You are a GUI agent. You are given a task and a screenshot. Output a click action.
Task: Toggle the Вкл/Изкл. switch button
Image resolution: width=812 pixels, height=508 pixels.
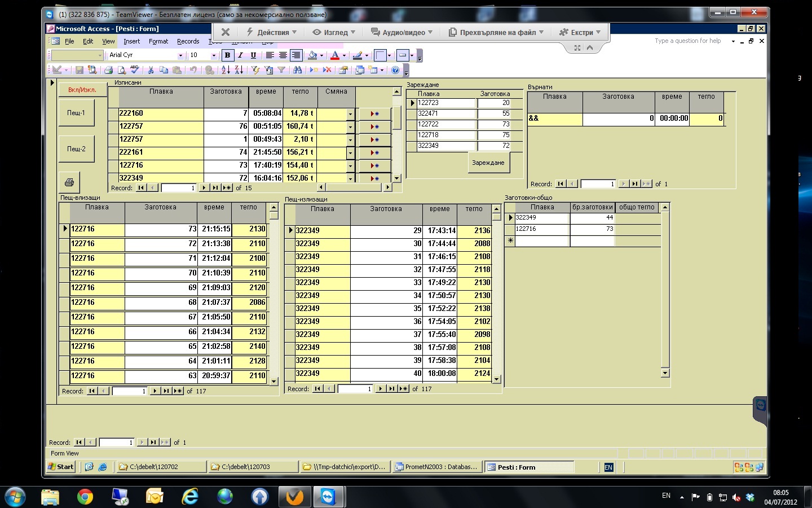click(82, 90)
